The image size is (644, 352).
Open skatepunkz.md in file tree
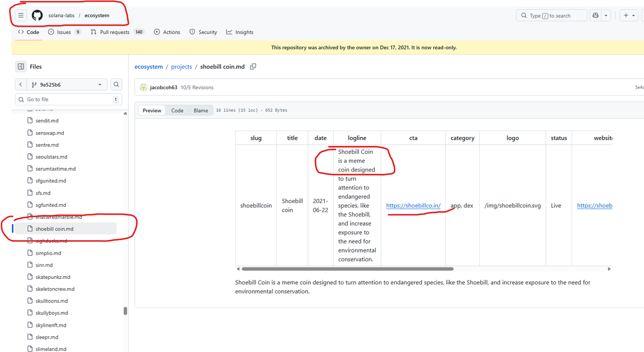(53, 277)
